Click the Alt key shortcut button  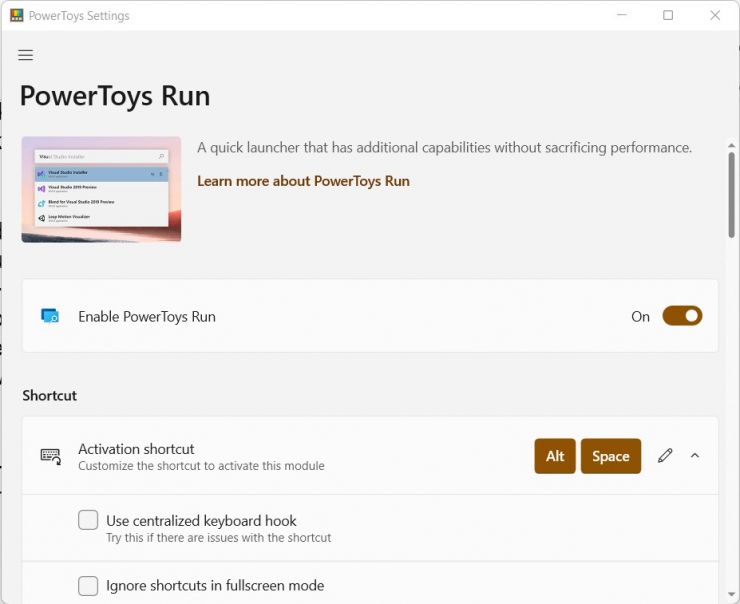tap(555, 456)
